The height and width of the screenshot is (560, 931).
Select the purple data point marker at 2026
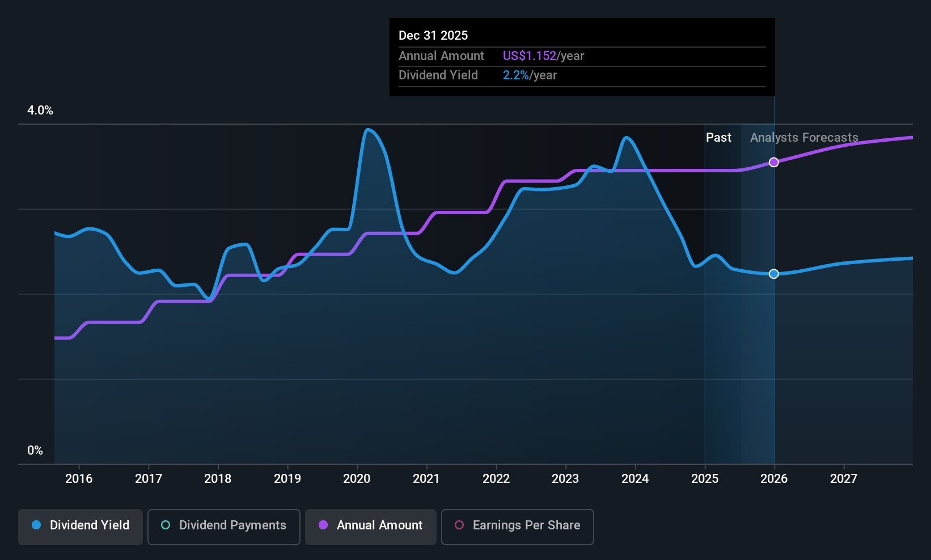(x=774, y=163)
